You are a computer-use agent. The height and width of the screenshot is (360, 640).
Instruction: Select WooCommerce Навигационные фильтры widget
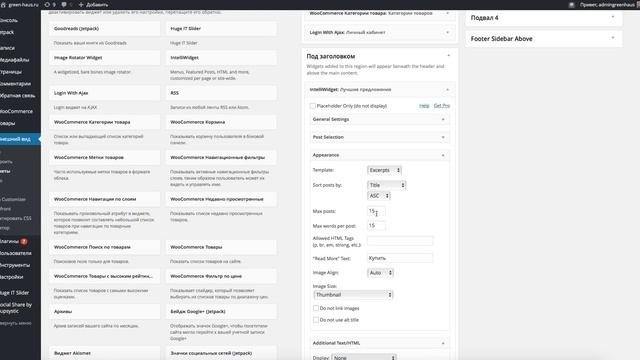click(x=221, y=157)
